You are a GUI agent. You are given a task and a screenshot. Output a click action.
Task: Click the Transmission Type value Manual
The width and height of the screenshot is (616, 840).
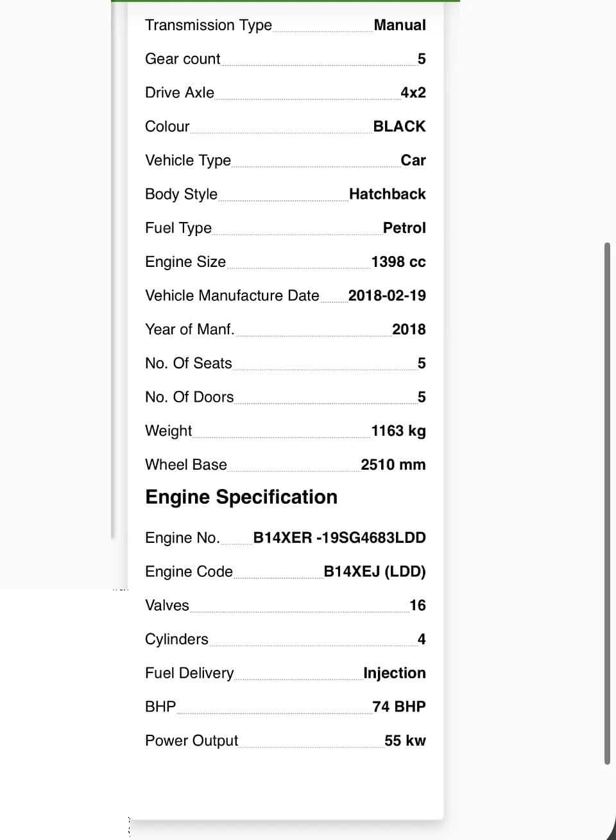pos(400,25)
